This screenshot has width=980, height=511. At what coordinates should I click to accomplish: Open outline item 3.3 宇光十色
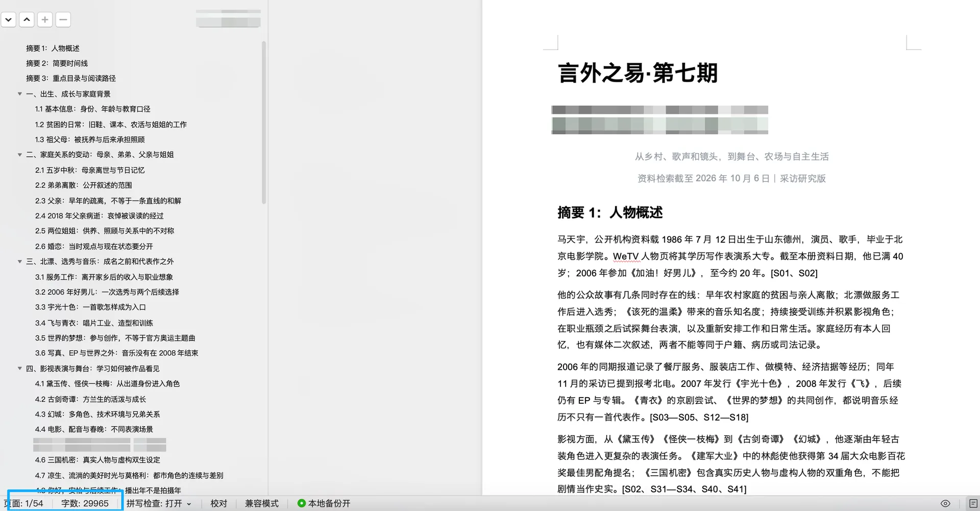[90, 307]
